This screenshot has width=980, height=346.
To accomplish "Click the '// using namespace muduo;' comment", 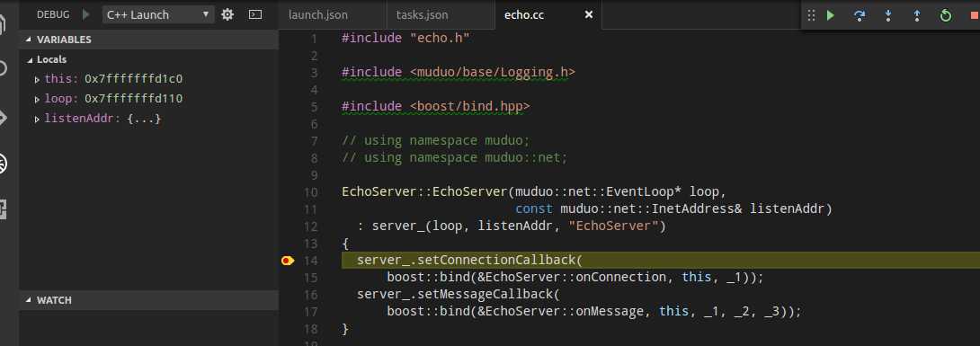I will pos(436,140).
